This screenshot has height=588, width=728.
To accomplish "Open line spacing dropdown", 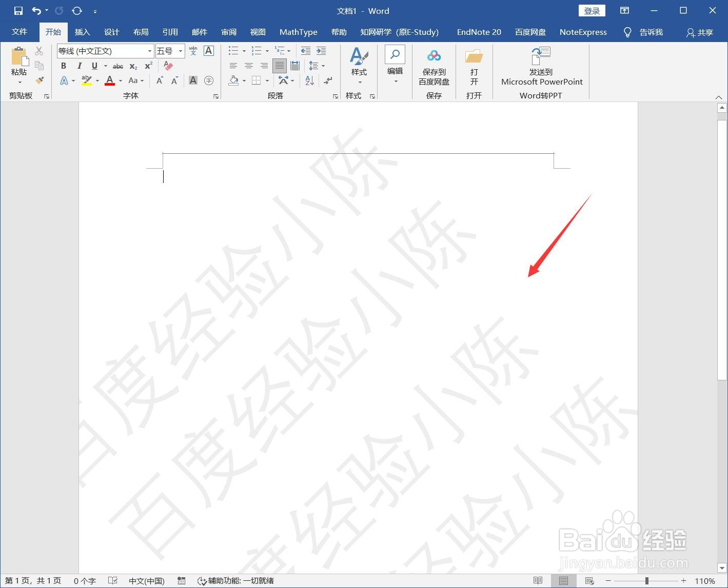I will click(317, 66).
